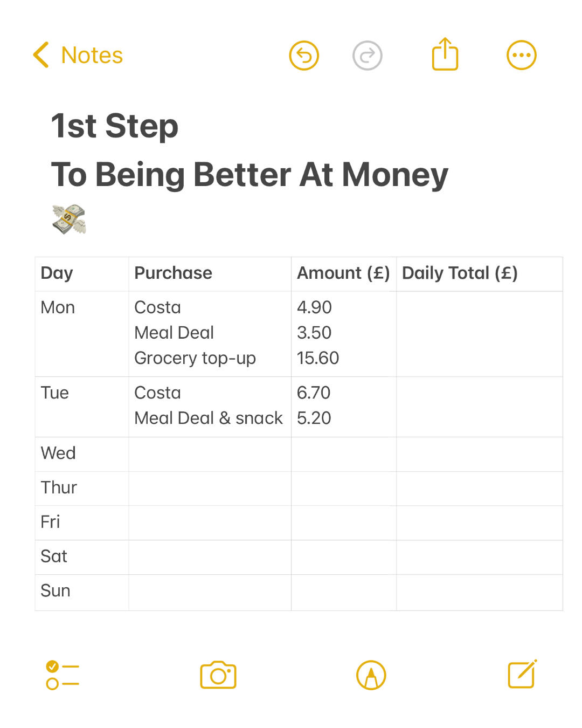
Task: Tap the back chevron arrow
Action: pos(41,55)
